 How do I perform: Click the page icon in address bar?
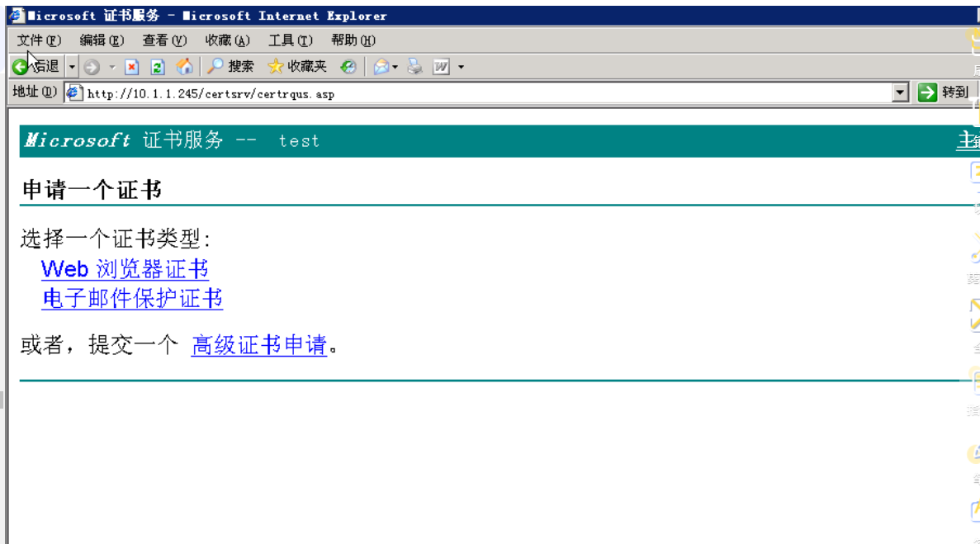tap(73, 93)
